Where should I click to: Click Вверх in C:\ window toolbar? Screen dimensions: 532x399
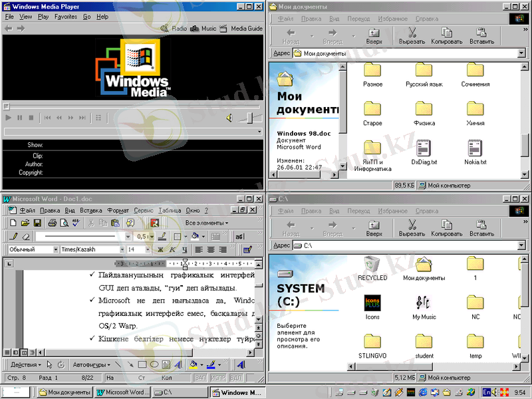click(x=374, y=227)
